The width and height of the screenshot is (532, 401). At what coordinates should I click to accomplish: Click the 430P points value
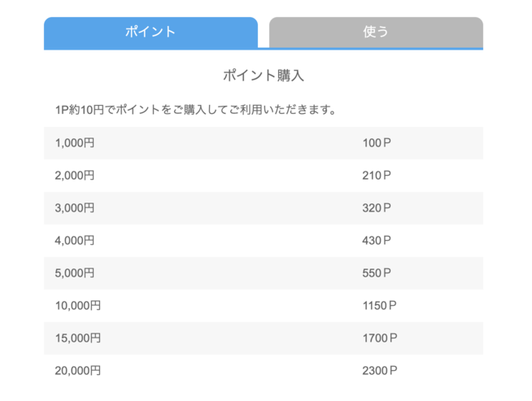[377, 241]
